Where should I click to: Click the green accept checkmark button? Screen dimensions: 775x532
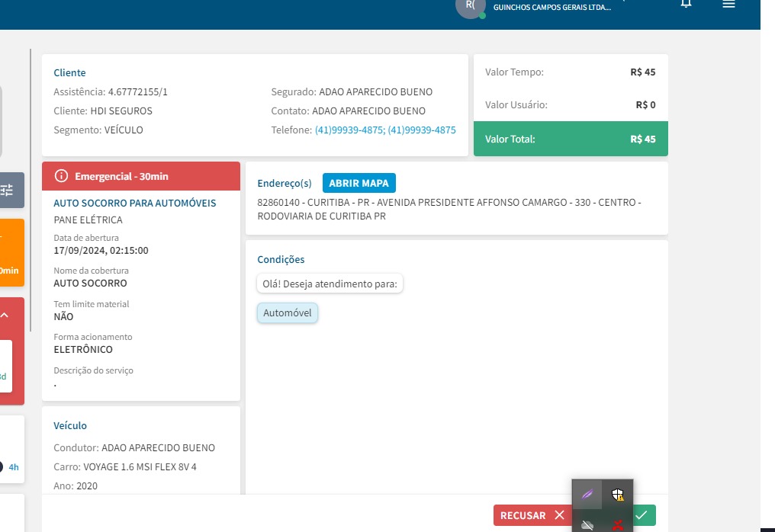pyautogui.click(x=645, y=515)
